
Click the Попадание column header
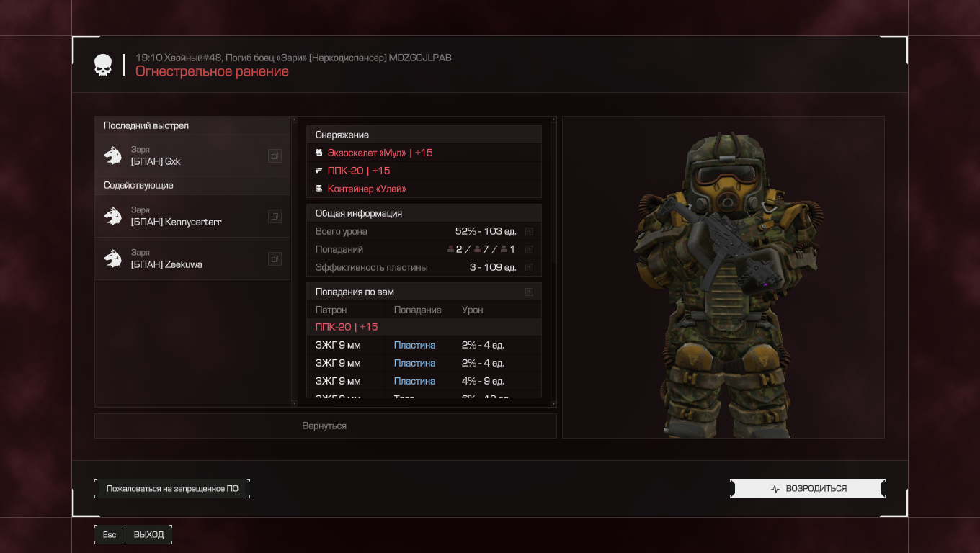[x=417, y=310]
